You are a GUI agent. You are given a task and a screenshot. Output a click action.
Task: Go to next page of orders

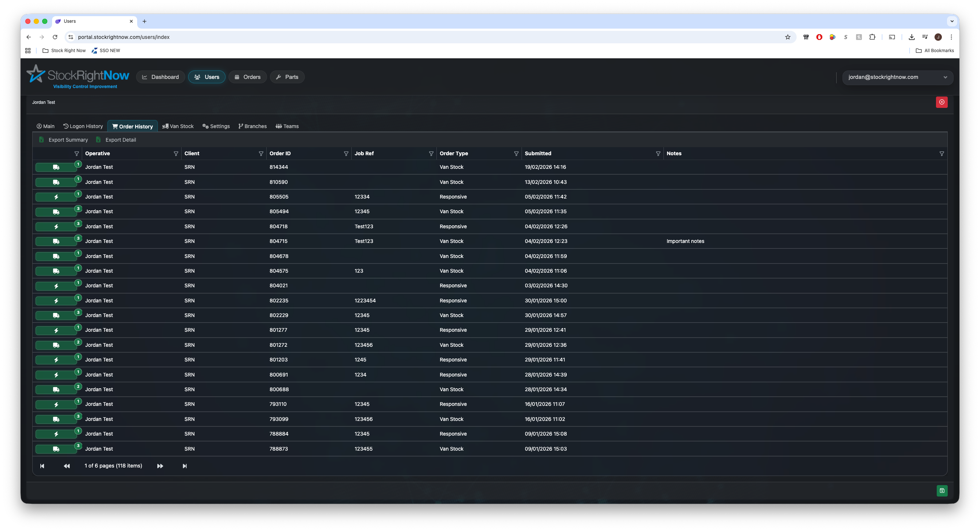click(160, 466)
